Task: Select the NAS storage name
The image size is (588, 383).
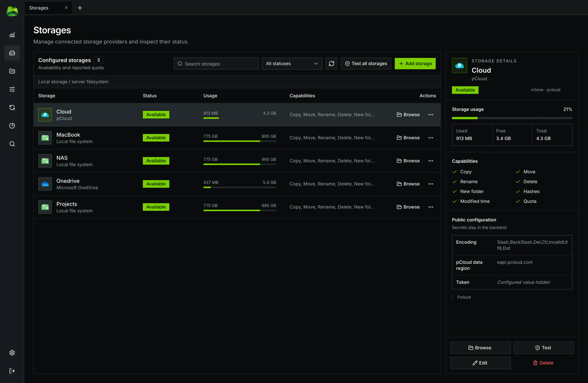Action: coord(62,158)
